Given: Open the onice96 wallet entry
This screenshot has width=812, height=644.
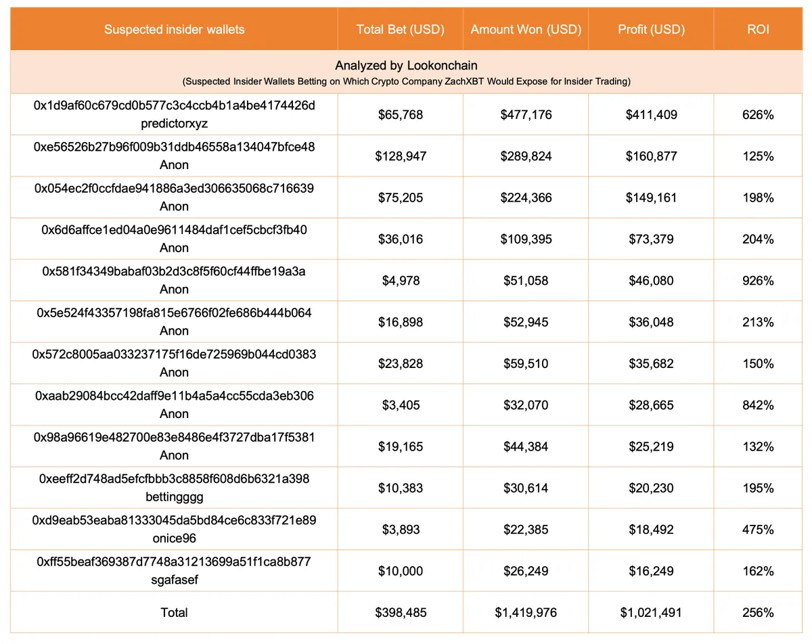Looking at the screenshot, I should point(174,538).
